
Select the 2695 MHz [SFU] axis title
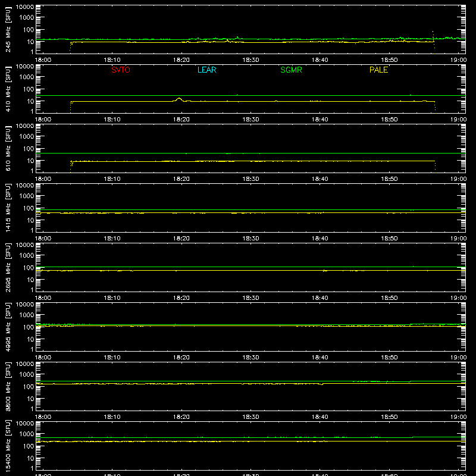click(x=8, y=267)
